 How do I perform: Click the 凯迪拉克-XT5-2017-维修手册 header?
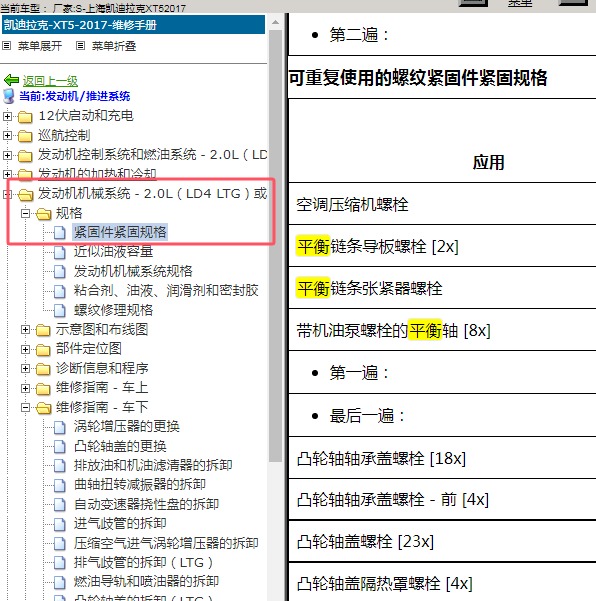(133, 25)
